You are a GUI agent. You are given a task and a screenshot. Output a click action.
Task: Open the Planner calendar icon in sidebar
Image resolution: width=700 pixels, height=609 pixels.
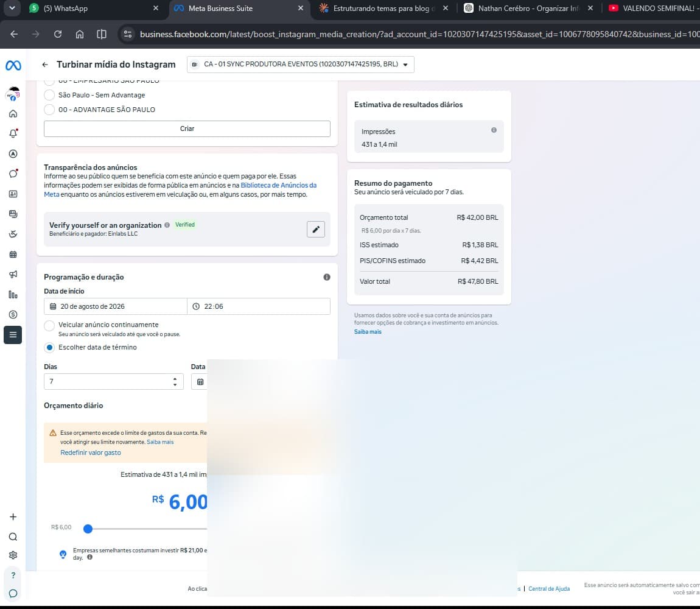pos(13,254)
